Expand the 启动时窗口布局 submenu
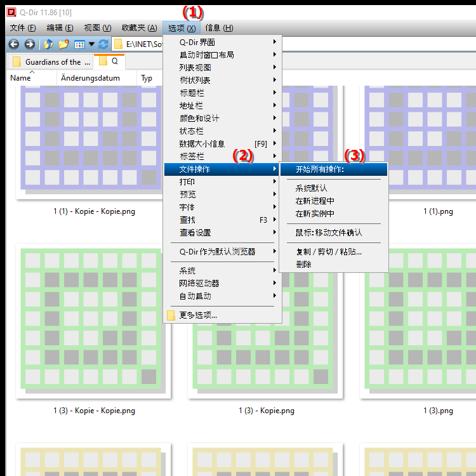This screenshot has height=476, width=476. [x=222, y=55]
